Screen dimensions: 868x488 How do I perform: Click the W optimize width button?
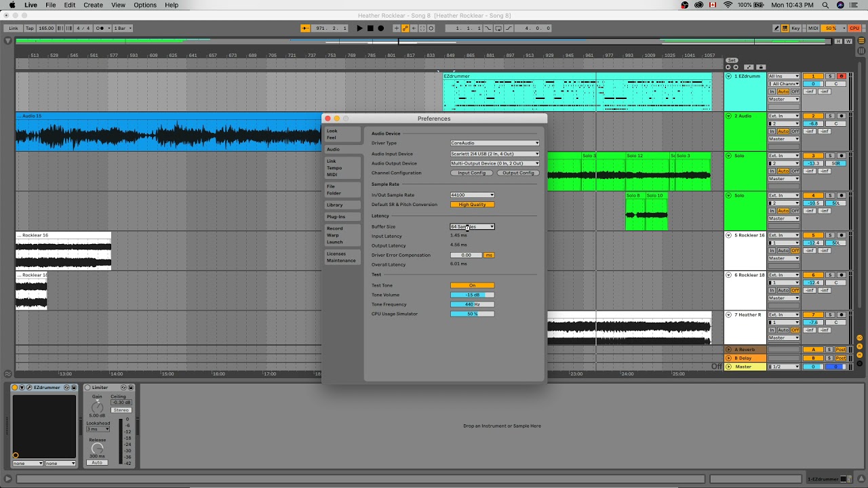click(x=848, y=41)
